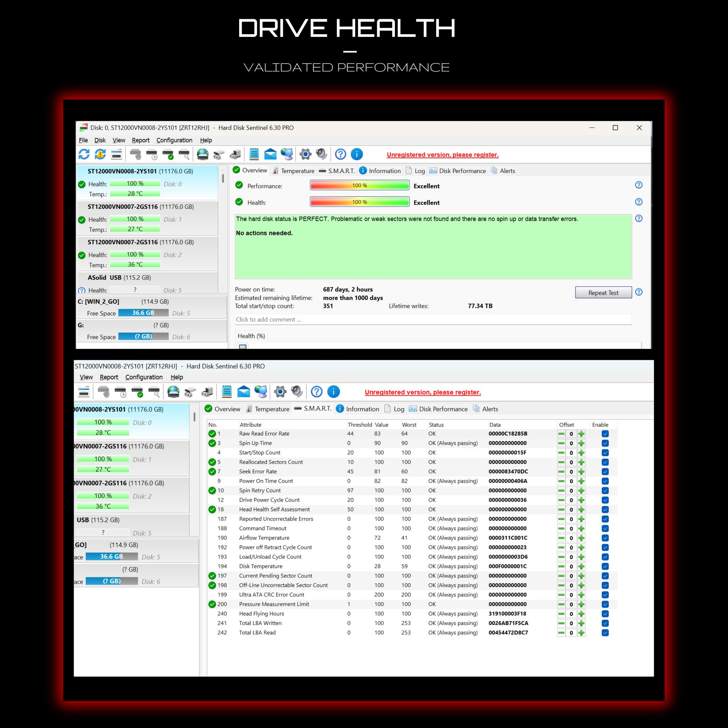Screen dimensions: 728x728
Task: Click the gray disk-shield icon in the S.M.A.R.T. window toolbar
Action: tap(104, 392)
